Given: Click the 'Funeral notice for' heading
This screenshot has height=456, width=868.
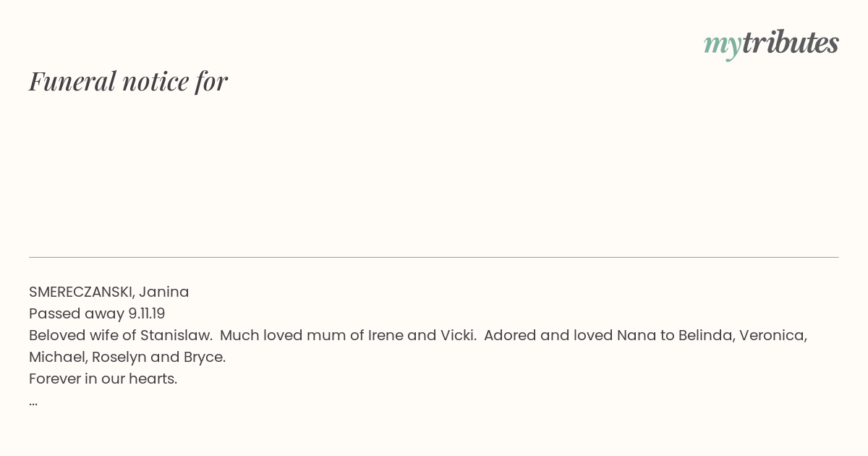Looking at the screenshot, I should pos(128,81).
